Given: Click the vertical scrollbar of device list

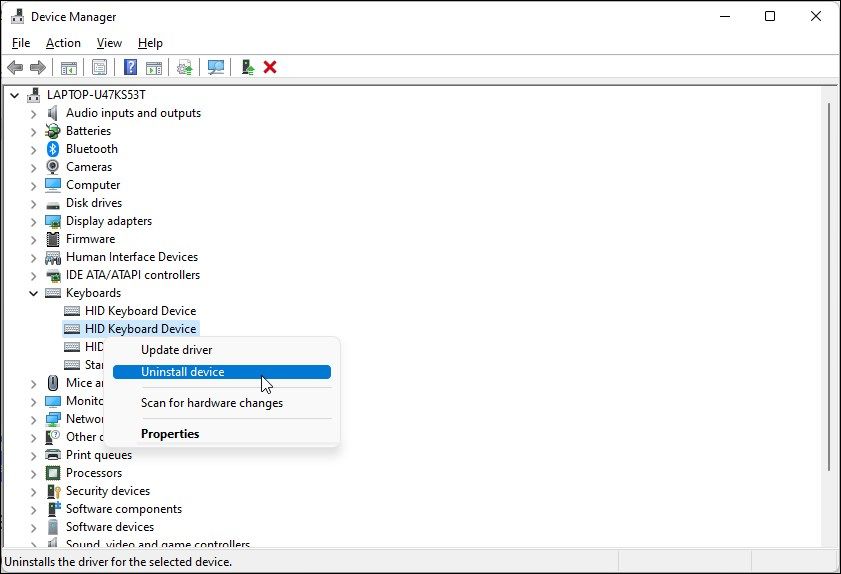Looking at the screenshot, I should click(x=829, y=300).
